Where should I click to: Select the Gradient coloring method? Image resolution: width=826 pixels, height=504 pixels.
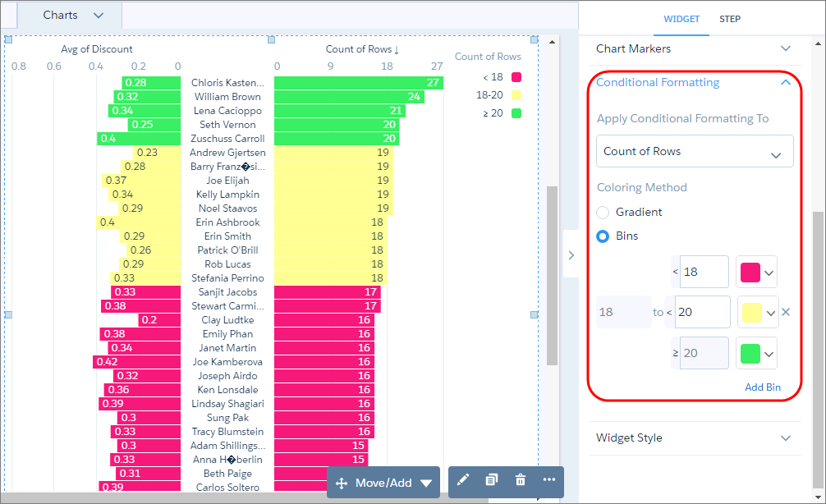tap(603, 213)
